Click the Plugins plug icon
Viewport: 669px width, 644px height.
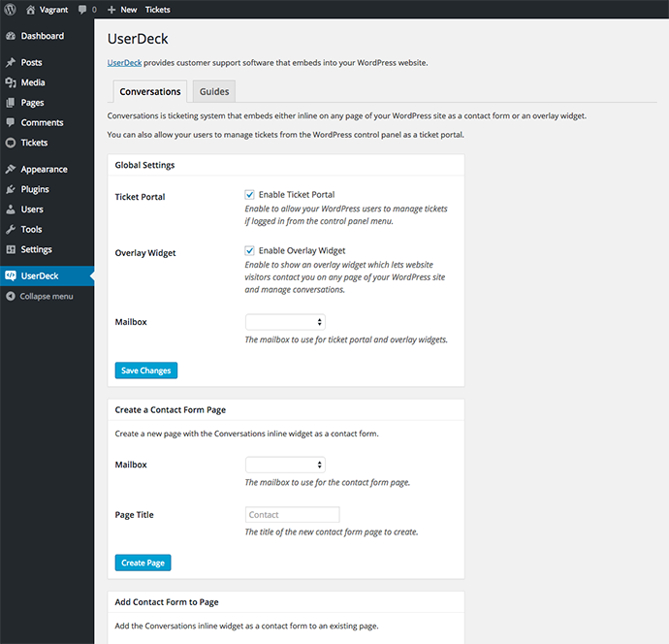click(11, 189)
